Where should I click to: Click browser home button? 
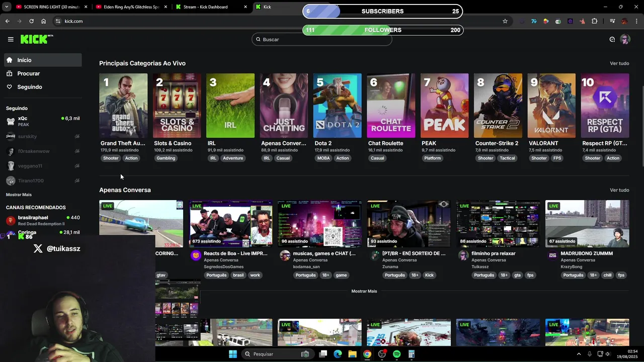tap(43, 21)
